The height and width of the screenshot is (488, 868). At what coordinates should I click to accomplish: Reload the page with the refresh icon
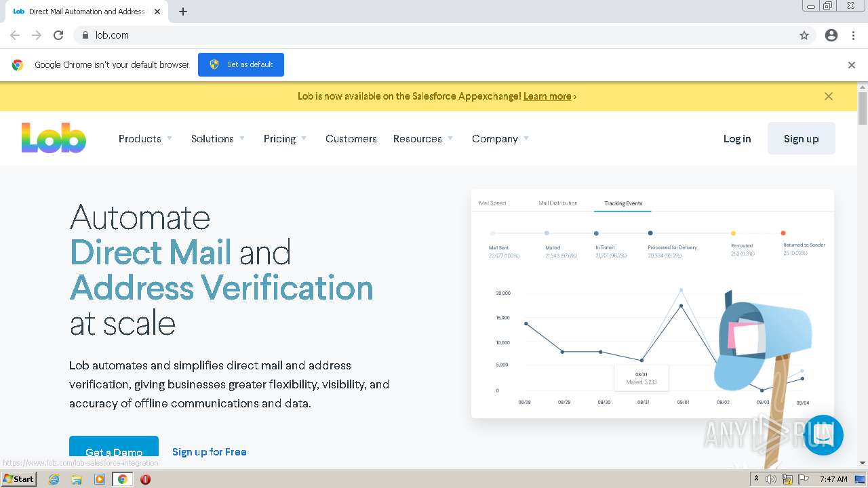tap(58, 35)
